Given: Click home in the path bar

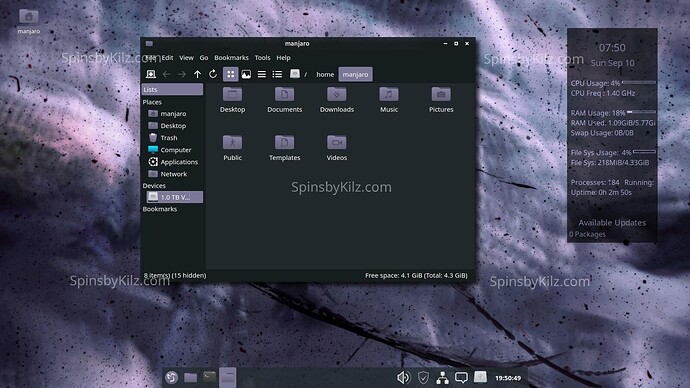Looking at the screenshot, I should pos(325,74).
